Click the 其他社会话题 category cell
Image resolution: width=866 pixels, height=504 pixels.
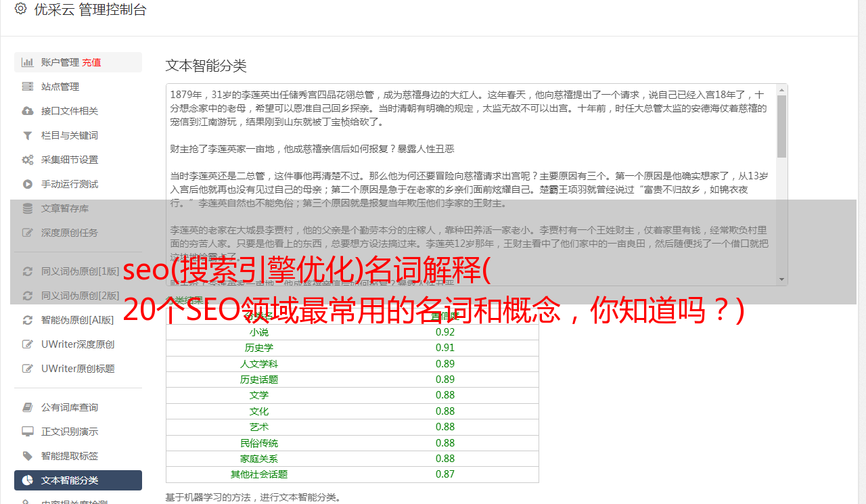259,474
